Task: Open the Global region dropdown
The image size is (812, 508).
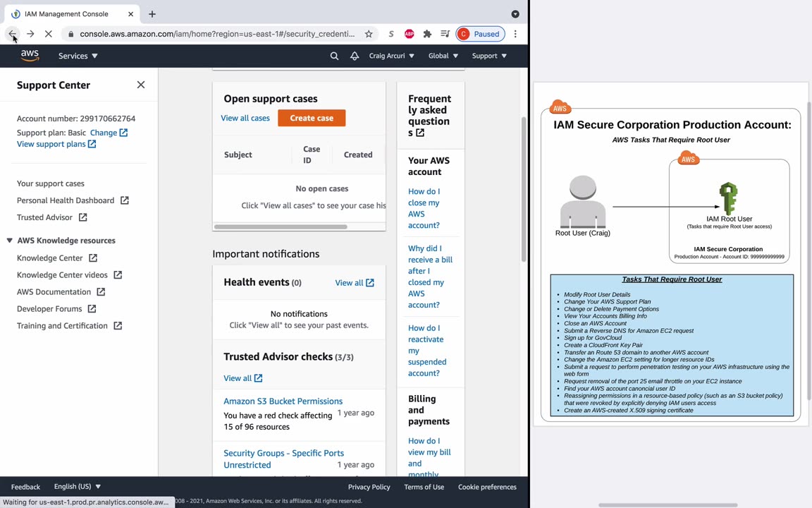Action: coord(443,56)
